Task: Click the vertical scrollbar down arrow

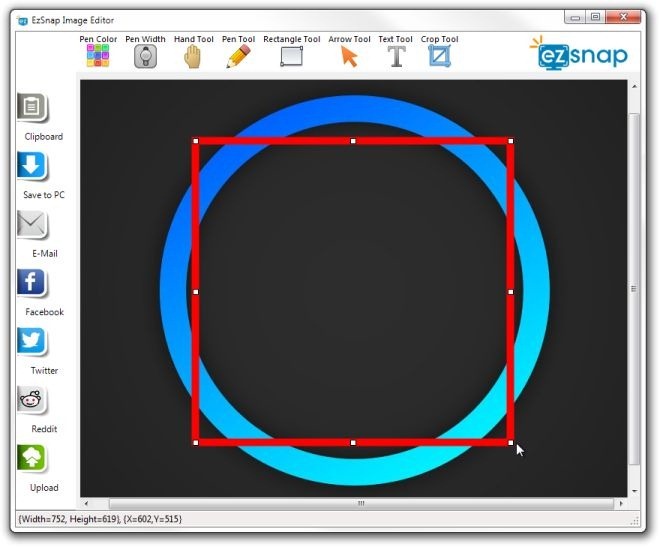Action: click(634, 491)
